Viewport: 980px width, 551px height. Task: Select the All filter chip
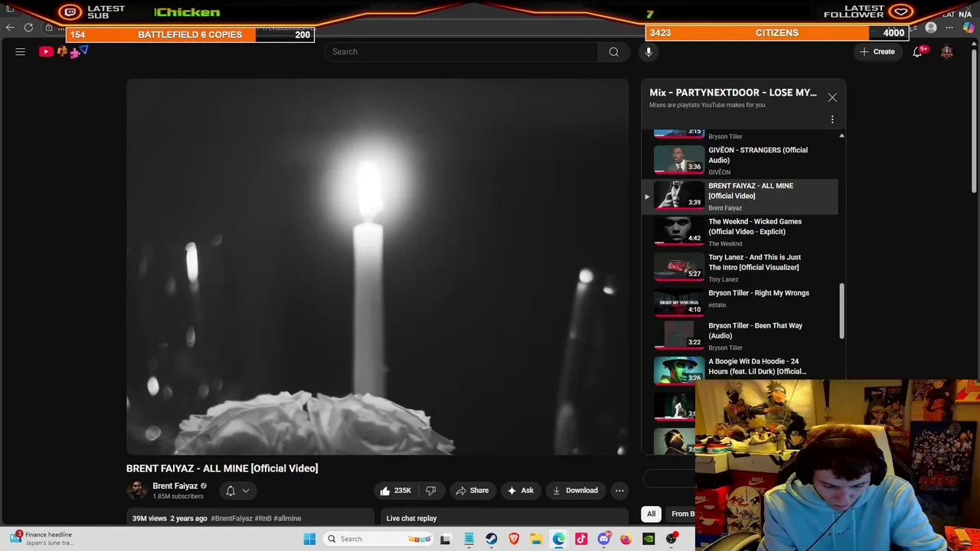tap(651, 514)
